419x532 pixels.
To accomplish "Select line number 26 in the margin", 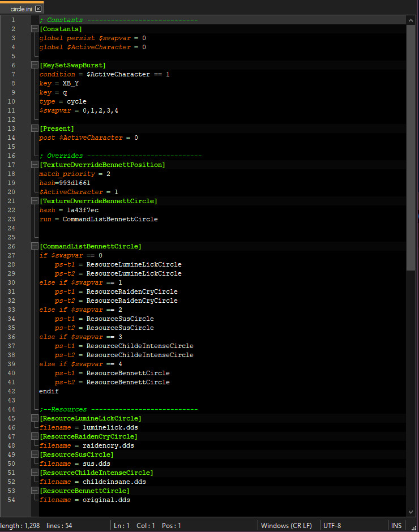I will (x=12, y=246).
